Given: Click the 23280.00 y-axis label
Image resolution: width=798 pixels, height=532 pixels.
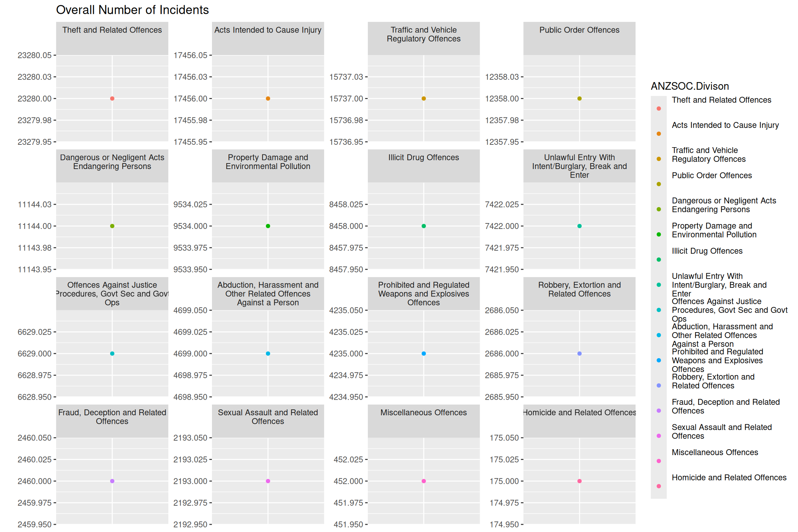Looking at the screenshot, I should coord(34,99).
